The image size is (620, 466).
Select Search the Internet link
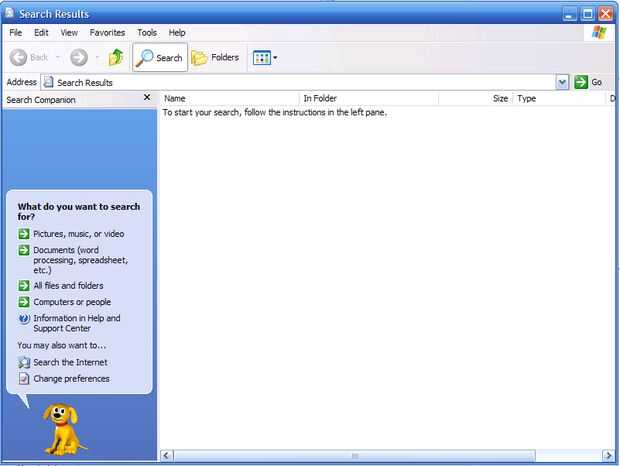tap(70, 362)
